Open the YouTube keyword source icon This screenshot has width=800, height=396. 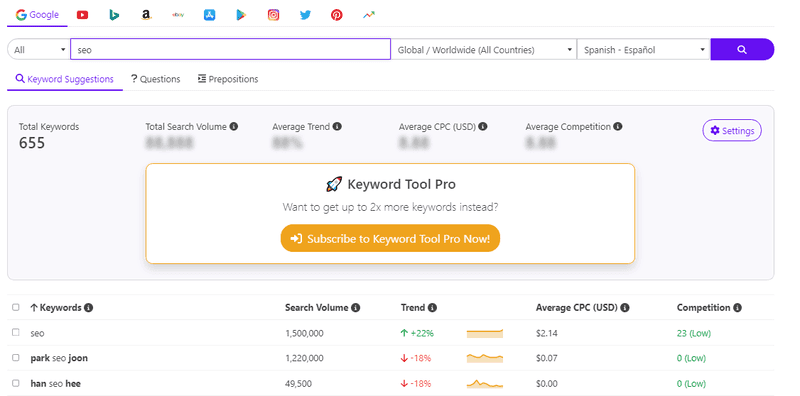click(82, 15)
